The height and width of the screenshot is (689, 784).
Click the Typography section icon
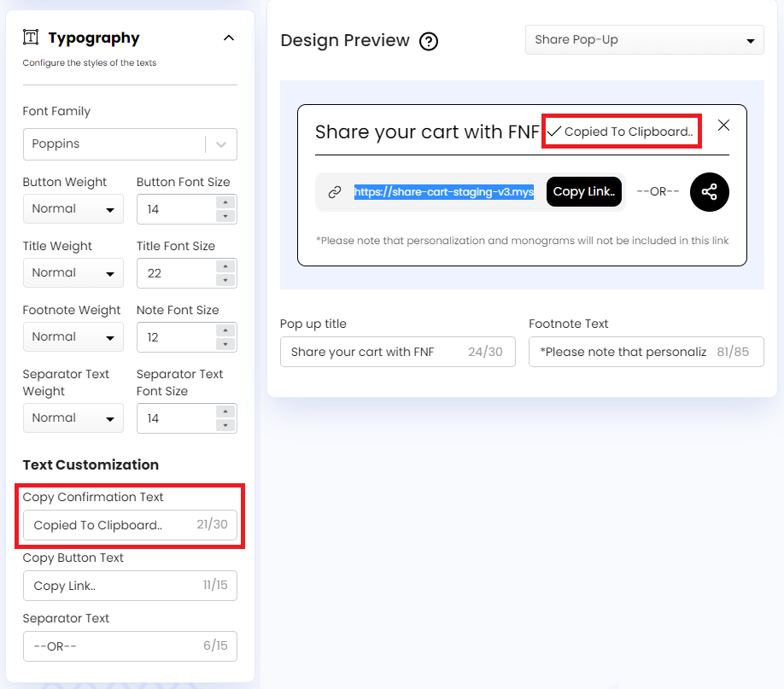pos(31,38)
